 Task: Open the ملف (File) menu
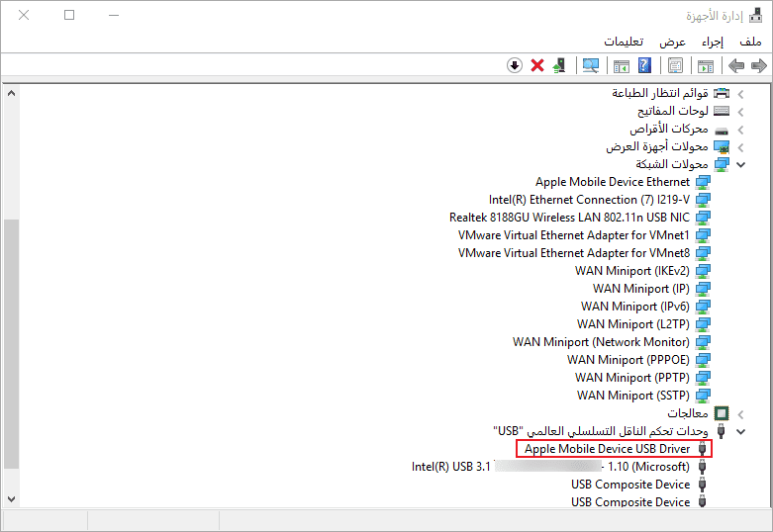751,42
